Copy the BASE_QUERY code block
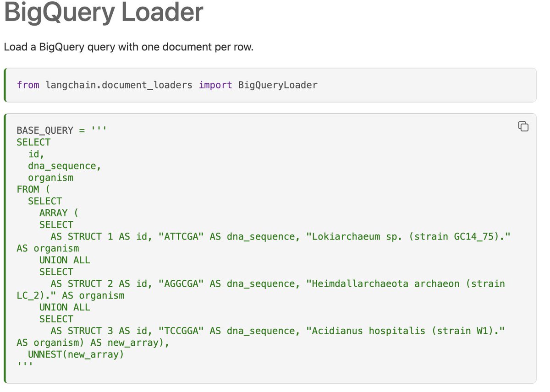This screenshot has height=392, width=550. pos(523,126)
